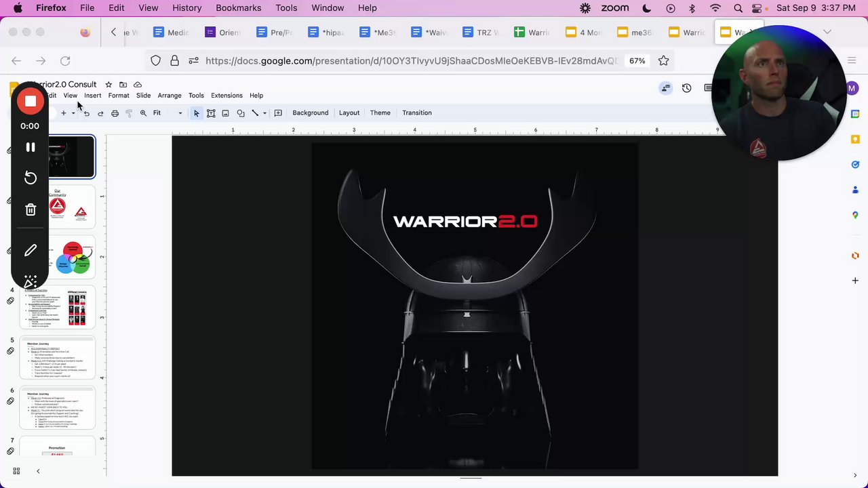Reset the 67% page zoom badge
Viewport: 868px width, 488px height.
[x=637, y=61]
